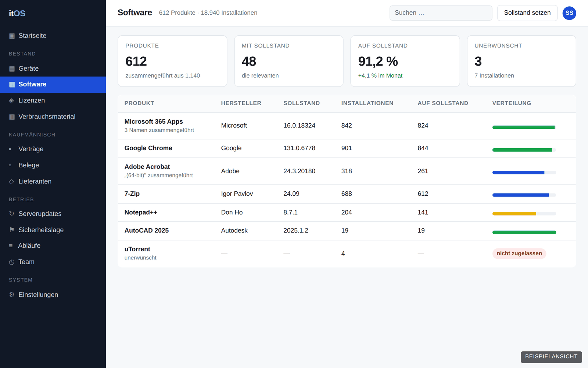This screenshot has height=368, width=588.
Task: Click the Auf Sollstand column header
Action: pyautogui.click(x=443, y=103)
